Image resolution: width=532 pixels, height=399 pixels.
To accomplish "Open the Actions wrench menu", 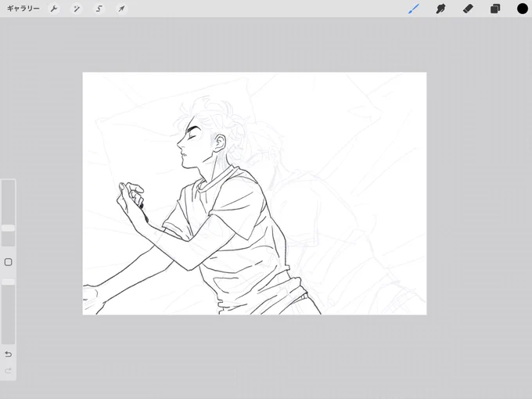I will 54,9.
